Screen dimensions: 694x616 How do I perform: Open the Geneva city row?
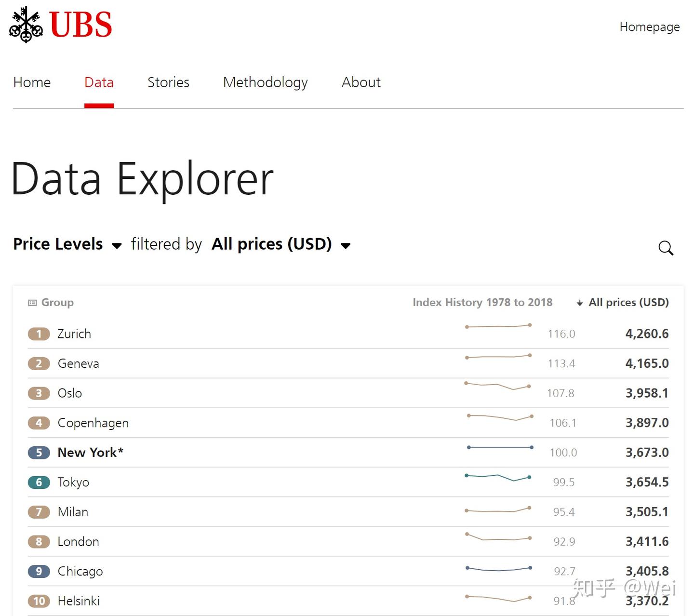point(348,363)
